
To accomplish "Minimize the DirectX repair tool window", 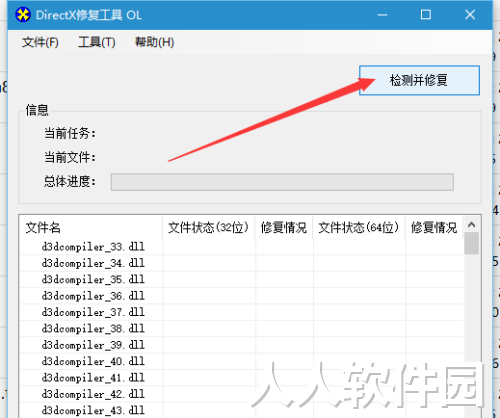I will (382, 15).
